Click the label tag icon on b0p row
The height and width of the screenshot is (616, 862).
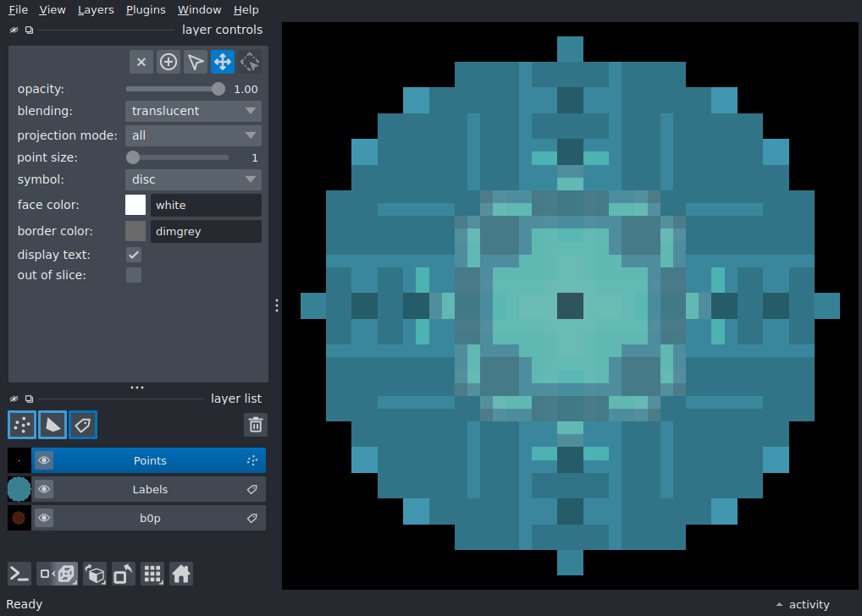point(252,518)
